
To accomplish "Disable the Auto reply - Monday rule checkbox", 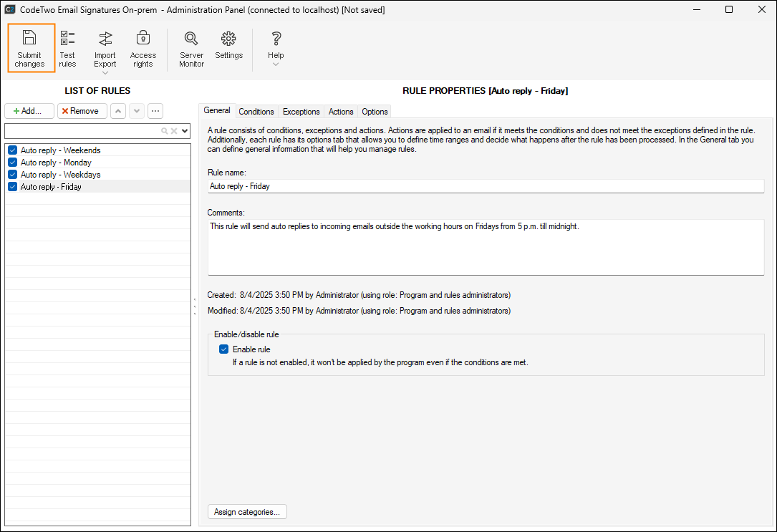I will coord(12,163).
